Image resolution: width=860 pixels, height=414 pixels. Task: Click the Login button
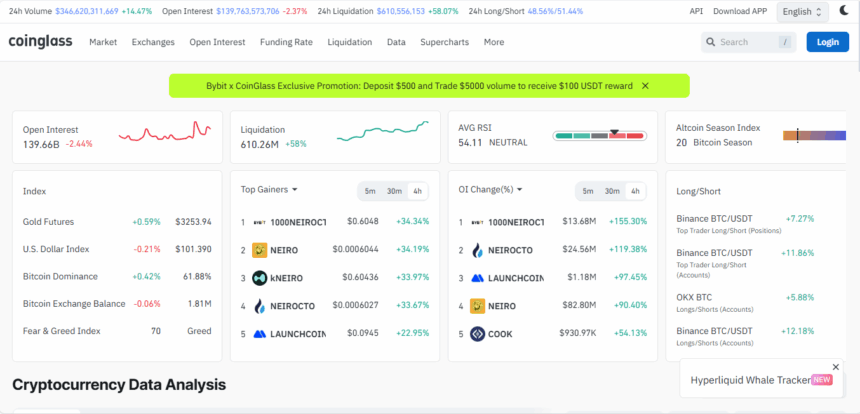(828, 42)
